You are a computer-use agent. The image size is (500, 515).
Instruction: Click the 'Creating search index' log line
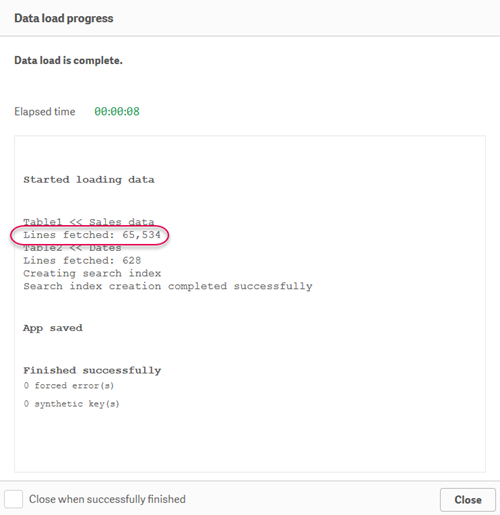[x=92, y=273]
